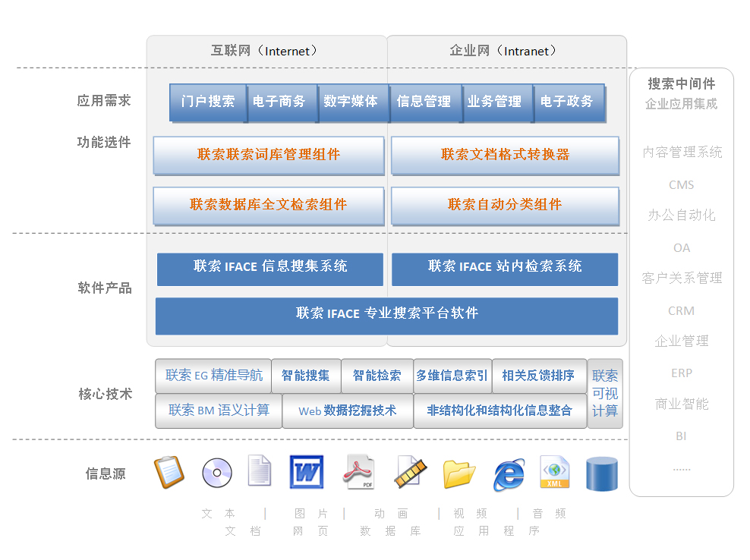Screen dimensions: 750x560
Task: Select the 门户搜索 tab
Action: [208, 102]
